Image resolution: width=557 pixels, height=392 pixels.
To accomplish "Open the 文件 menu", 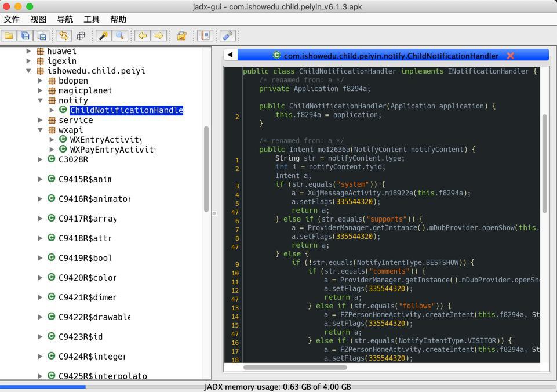I will [x=12, y=19].
